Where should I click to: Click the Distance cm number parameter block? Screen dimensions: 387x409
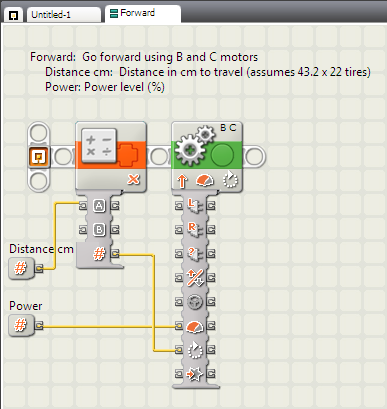tap(21, 268)
